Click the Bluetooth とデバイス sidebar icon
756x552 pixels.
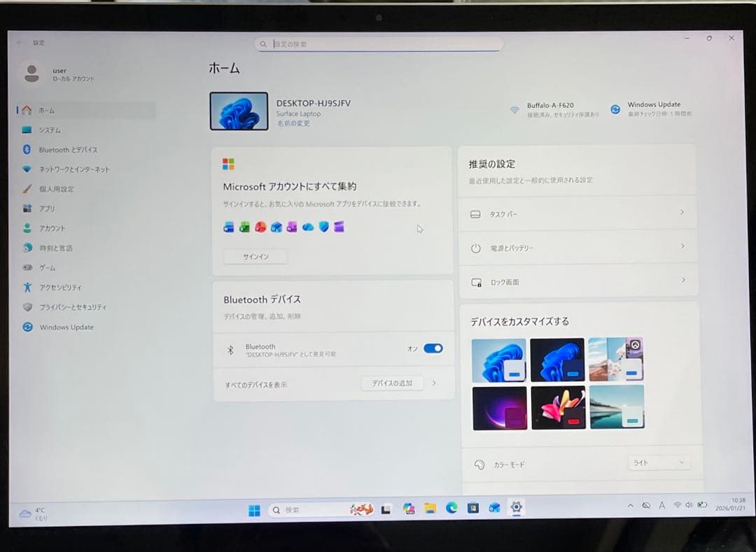[27, 150]
